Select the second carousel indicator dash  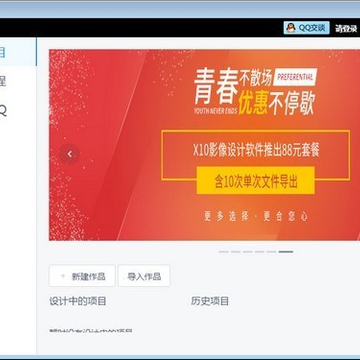pyautogui.click(x=235, y=252)
